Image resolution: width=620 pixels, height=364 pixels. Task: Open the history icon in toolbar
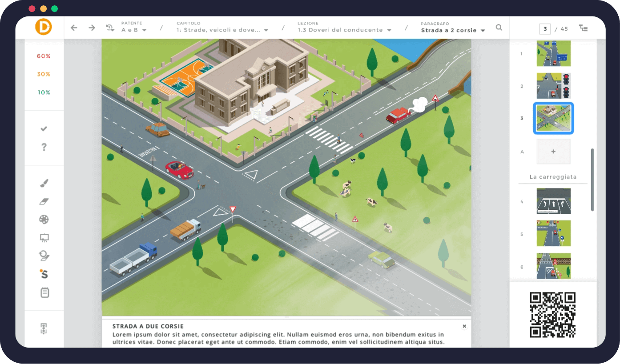[110, 28]
